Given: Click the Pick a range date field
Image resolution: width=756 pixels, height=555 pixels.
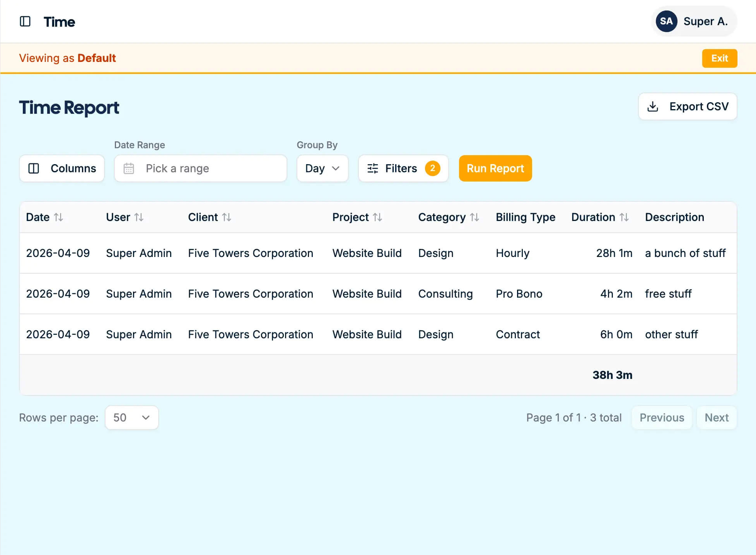Looking at the screenshot, I should [201, 168].
